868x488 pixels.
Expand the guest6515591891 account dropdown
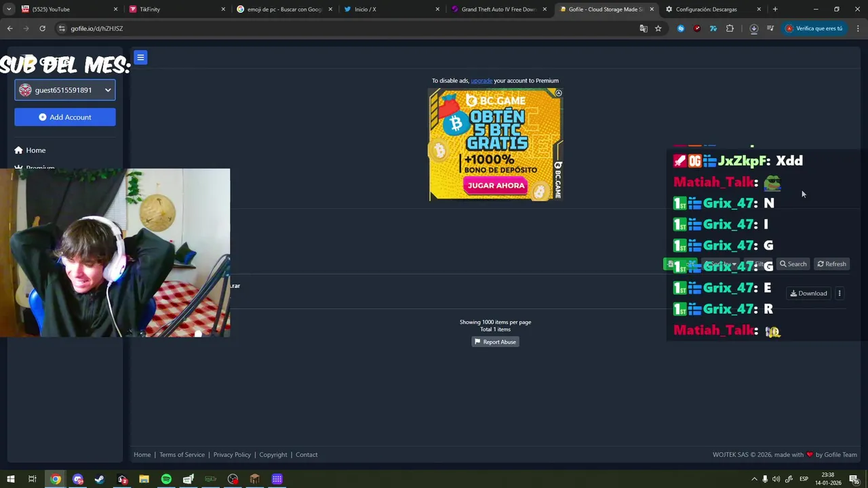(65, 90)
